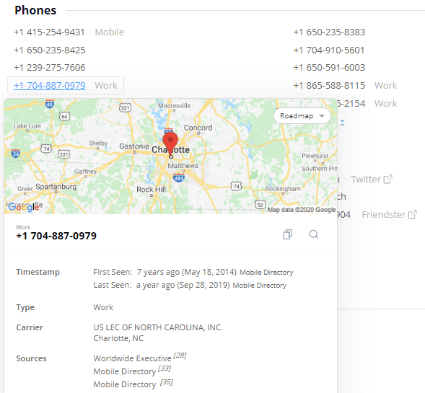Image resolution: width=425 pixels, height=393 pixels.
Task: Select phone +1 650-235-8425
Action: pos(49,50)
